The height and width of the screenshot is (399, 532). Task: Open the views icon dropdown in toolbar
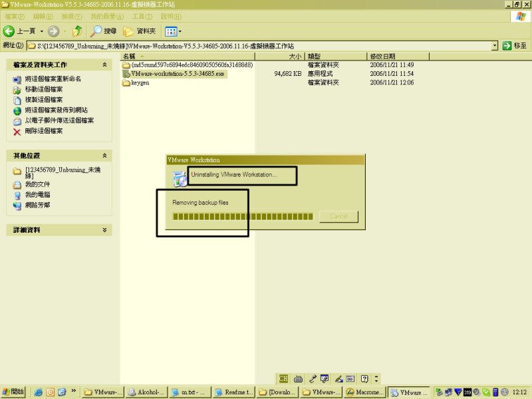[x=173, y=31]
